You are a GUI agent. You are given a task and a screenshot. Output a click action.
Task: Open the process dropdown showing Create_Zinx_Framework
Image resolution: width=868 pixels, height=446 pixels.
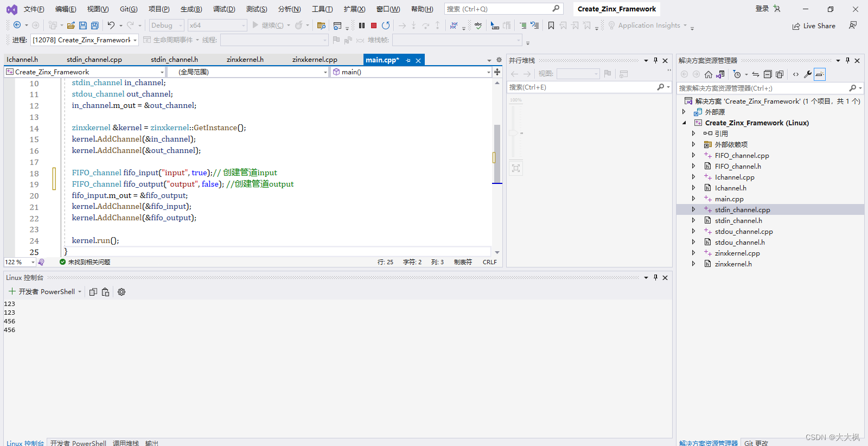pos(85,40)
